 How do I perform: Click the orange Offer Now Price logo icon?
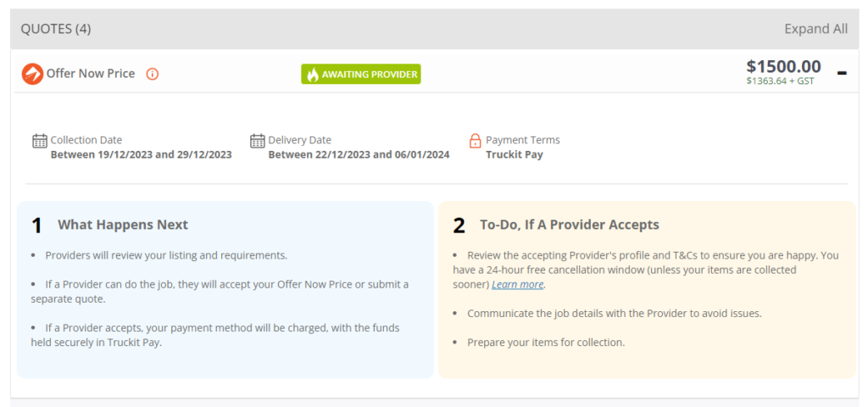coord(32,74)
